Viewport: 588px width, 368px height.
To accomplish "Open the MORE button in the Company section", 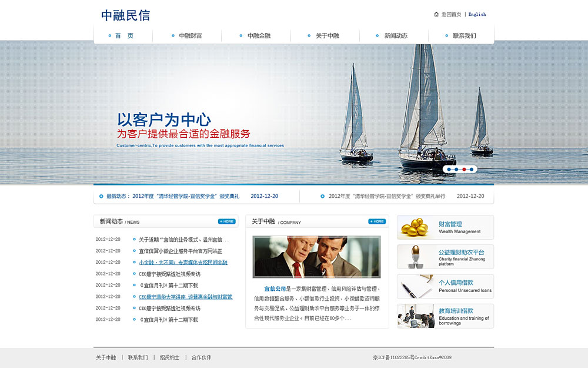I will pyautogui.click(x=377, y=221).
